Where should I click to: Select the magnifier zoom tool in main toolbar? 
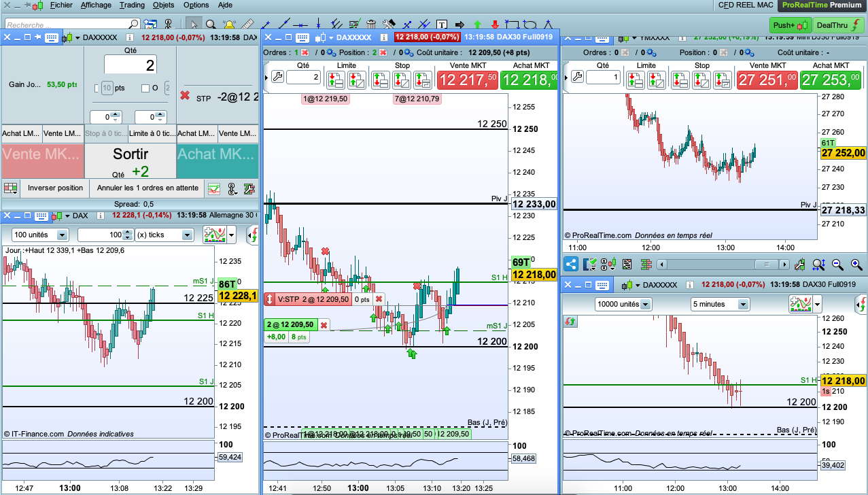pyautogui.click(x=211, y=24)
